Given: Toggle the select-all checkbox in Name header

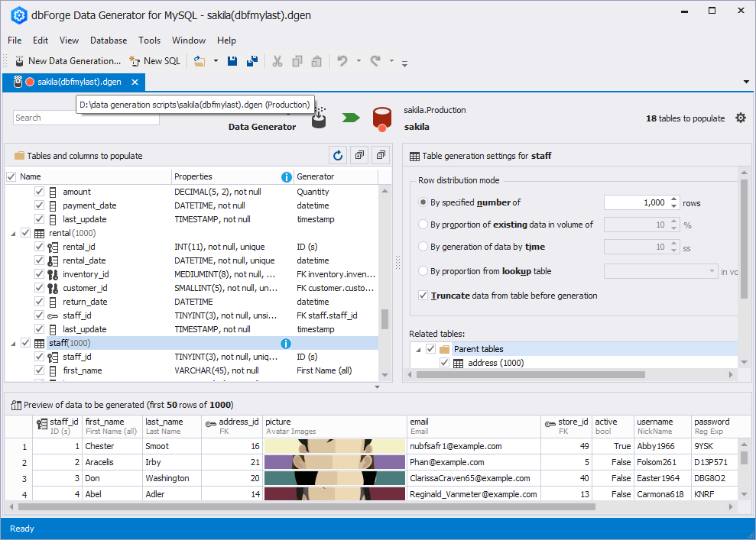Looking at the screenshot, I should click(x=11, y=176).
